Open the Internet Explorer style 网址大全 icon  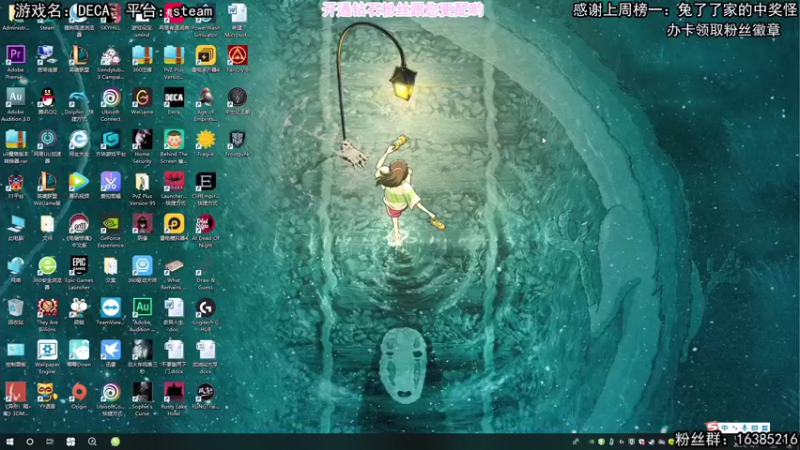coord(79,143)
